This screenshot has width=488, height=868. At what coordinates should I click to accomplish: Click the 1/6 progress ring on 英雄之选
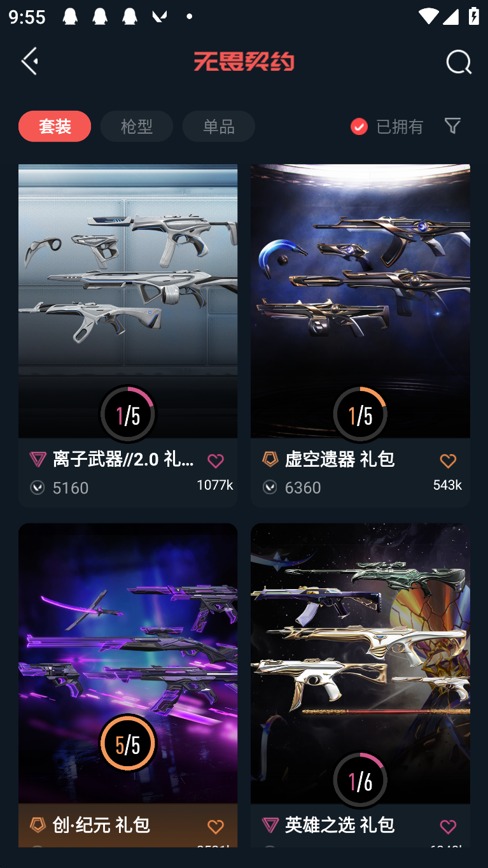pos(360,780)
